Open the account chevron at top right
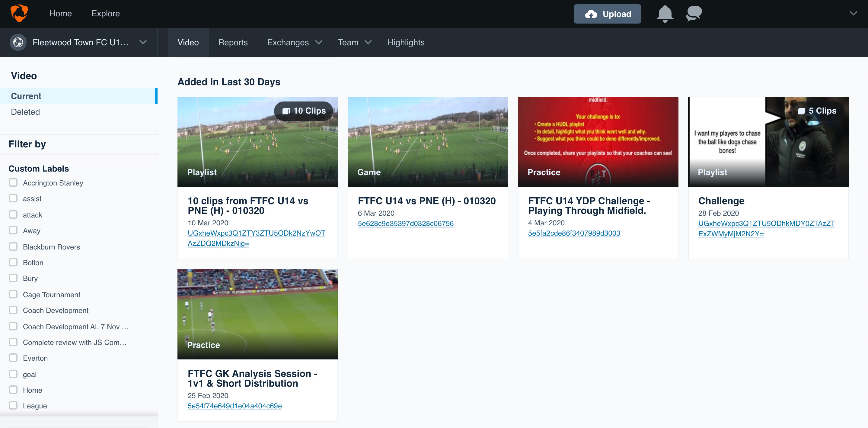The height and width of the screenshot is (428, 868). pos(853,14)
